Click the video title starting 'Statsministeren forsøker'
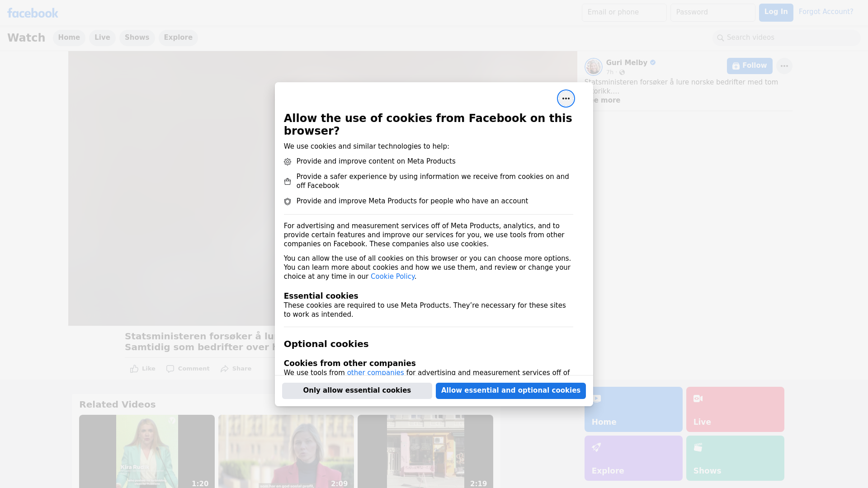This screenshot has width=868, height=488. 200,342
